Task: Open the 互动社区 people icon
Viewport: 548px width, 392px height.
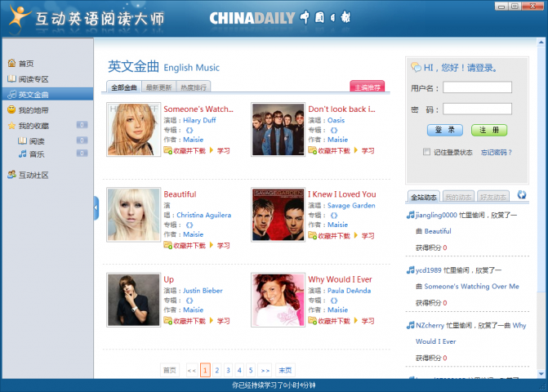Action: (x=12, y=174)
